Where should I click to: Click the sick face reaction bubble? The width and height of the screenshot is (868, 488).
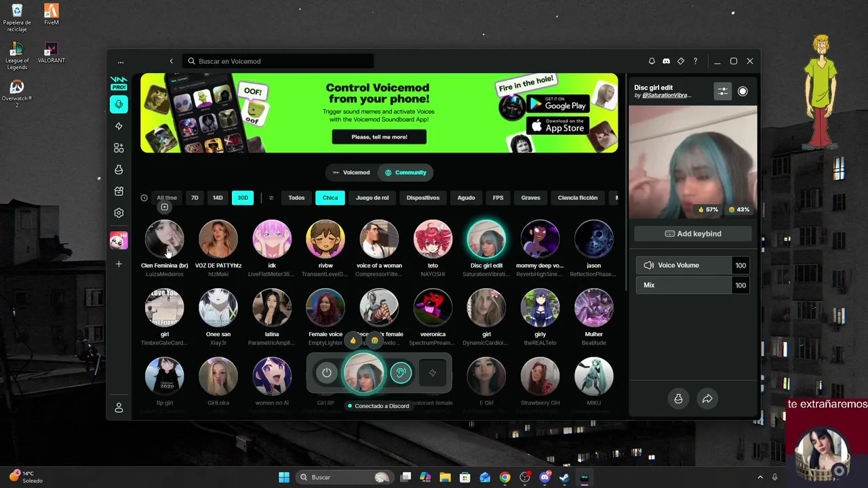374,340
